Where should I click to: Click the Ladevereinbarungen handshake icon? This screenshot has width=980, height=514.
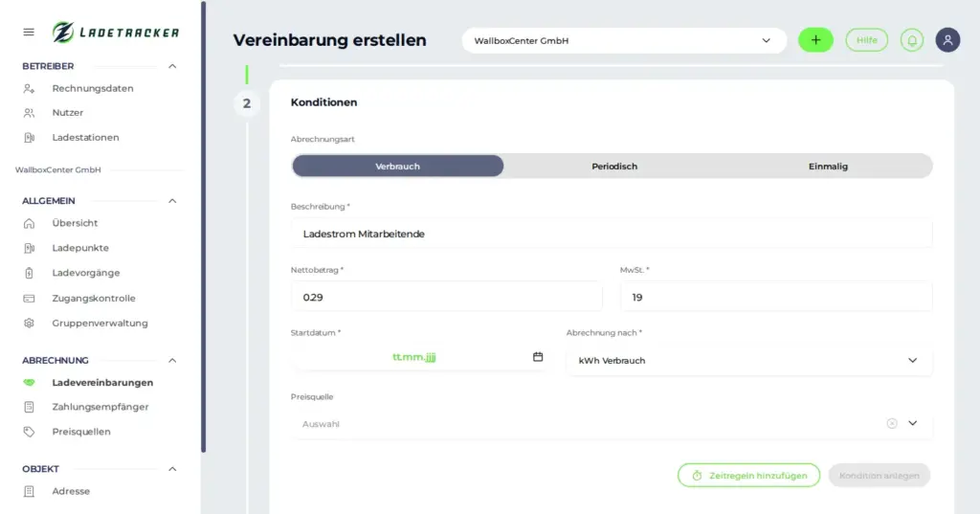click(29, 383)
